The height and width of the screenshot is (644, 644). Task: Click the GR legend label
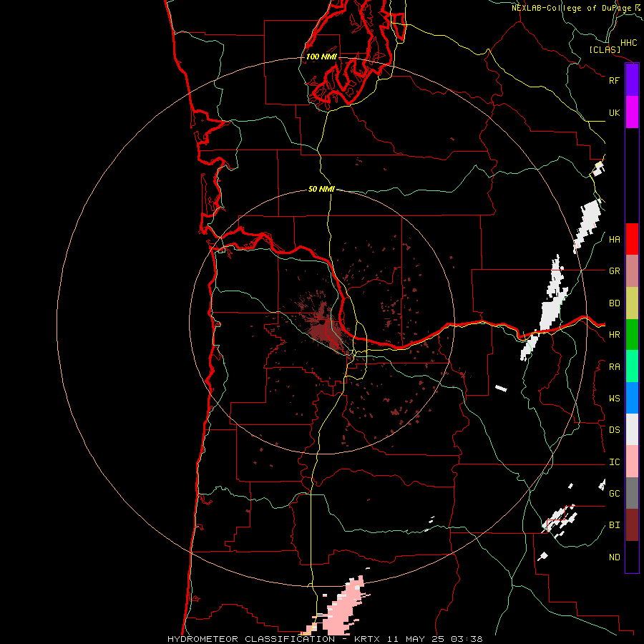[x=614, y=271]
